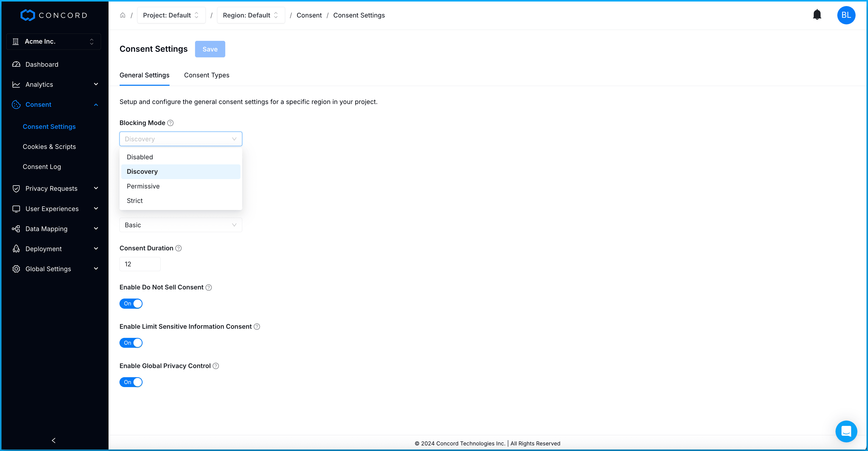Switch to the Consent Types tab

[x=206, y=75]
